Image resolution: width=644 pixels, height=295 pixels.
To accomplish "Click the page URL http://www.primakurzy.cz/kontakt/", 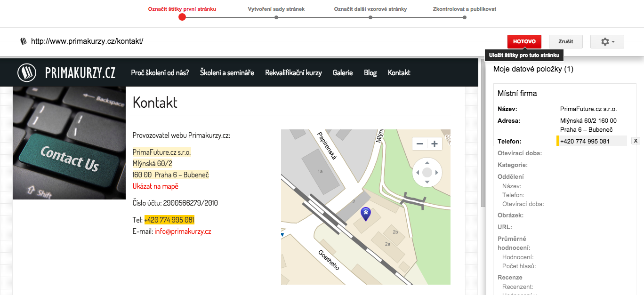I will coord(87,41).
